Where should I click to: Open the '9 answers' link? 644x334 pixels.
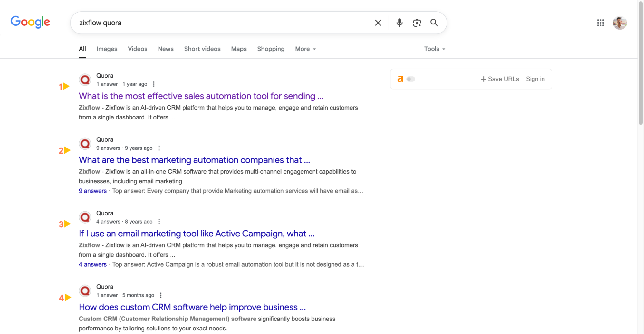(x=92, y=191)
